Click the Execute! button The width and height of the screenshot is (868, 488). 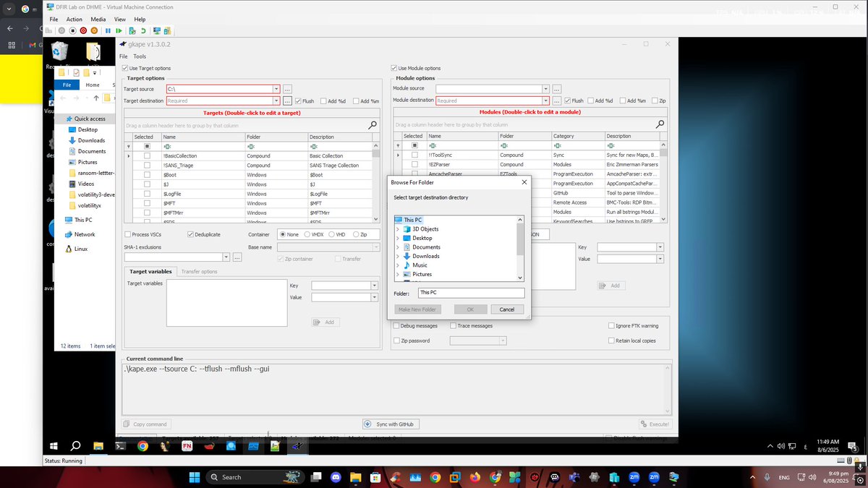(655, 424)
